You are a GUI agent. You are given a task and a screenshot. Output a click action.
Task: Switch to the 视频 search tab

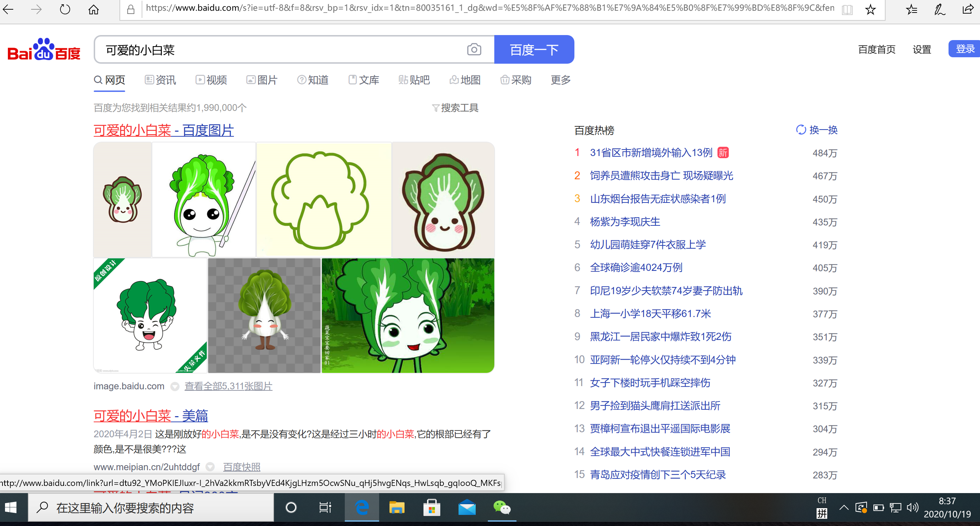coord(211,80)
